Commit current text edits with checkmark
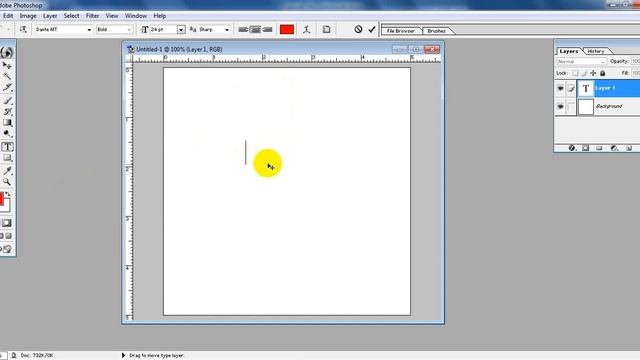This screenshot has width=640, height=360. 372,29
